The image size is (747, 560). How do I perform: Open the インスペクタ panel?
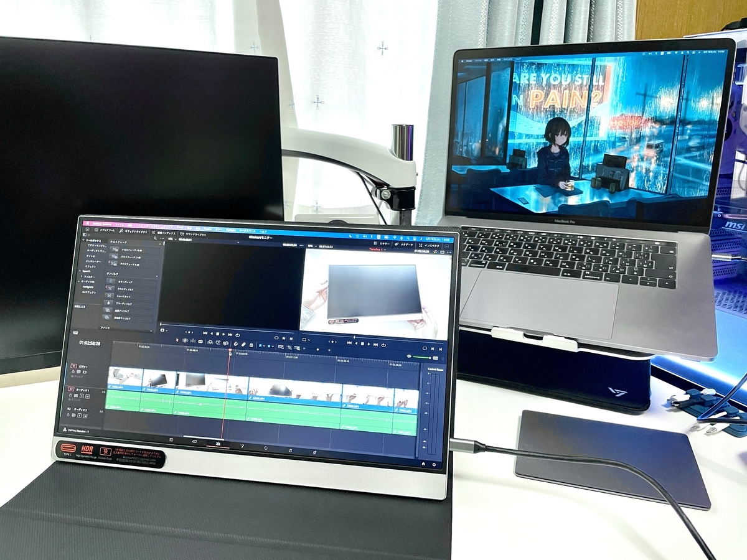[430, 246]
